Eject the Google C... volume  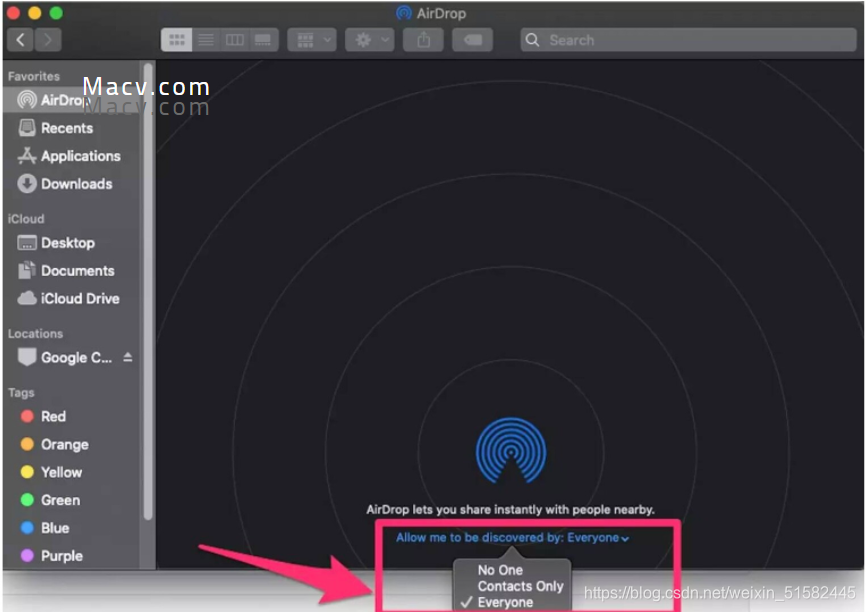[x=128, y=357]
